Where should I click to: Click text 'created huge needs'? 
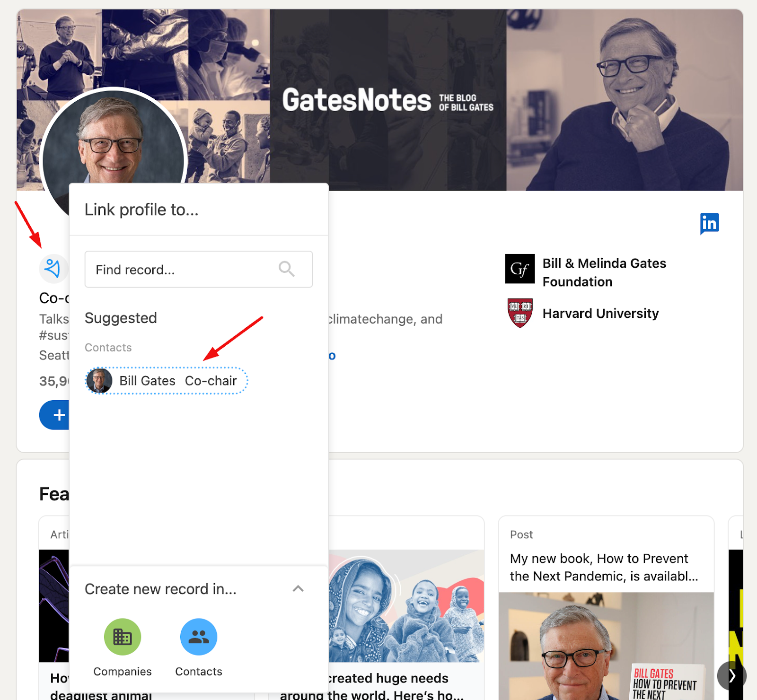click(387, 678)
